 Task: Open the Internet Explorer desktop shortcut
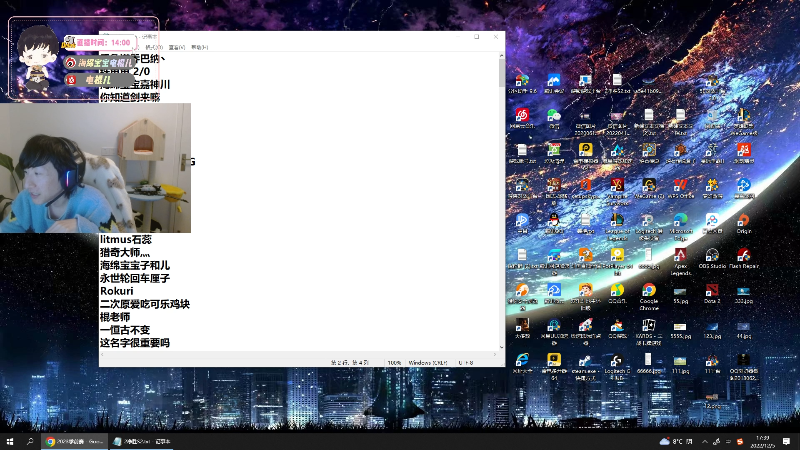click(x=522, y=363)
